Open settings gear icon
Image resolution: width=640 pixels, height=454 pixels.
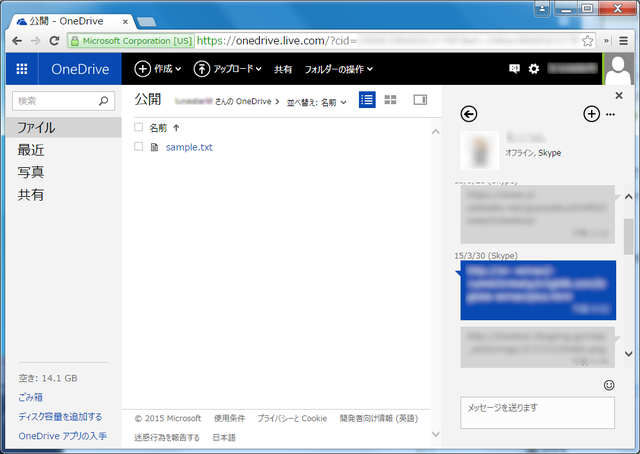(534, 69)
